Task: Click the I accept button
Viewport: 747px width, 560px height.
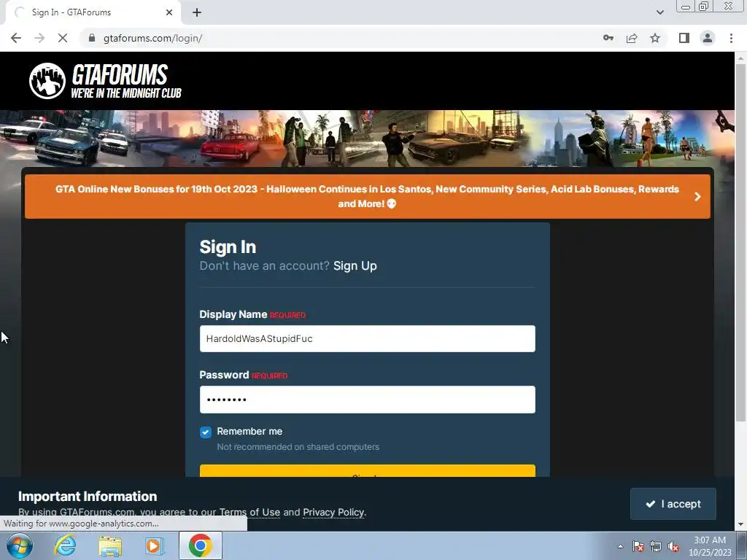Action: point(673,504)
